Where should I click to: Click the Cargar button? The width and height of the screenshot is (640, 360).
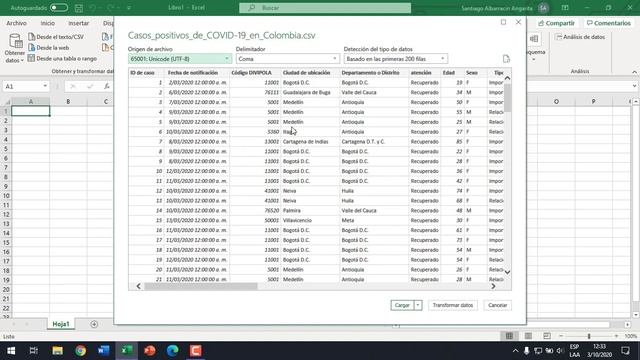click(x=402, y=305)
